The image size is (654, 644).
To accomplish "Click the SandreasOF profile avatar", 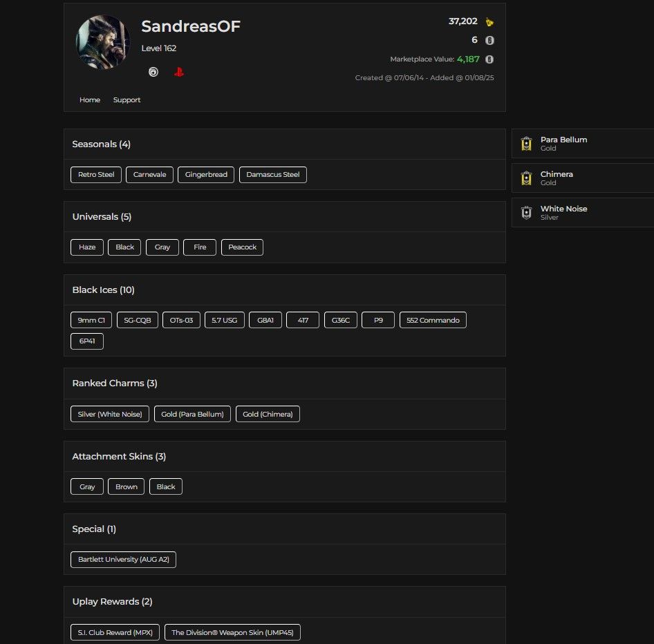I will point(102,41).
